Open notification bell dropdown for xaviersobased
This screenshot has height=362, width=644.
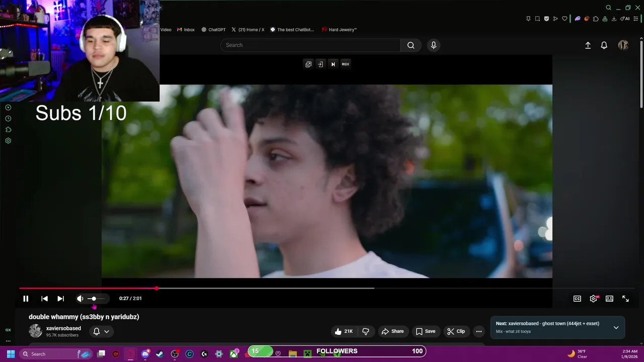point(101,331)
